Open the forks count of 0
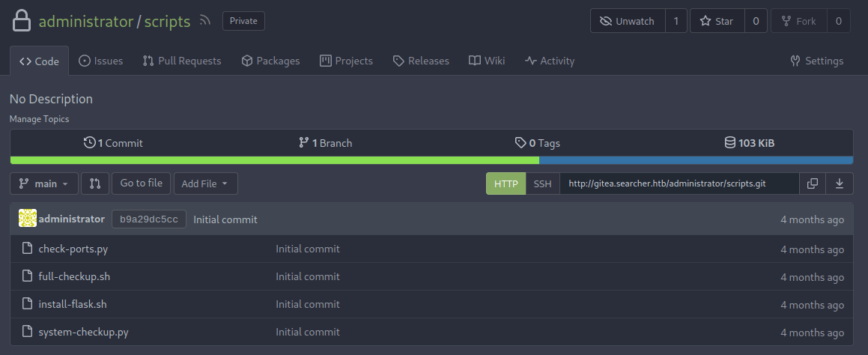 (x=839, y=21)
